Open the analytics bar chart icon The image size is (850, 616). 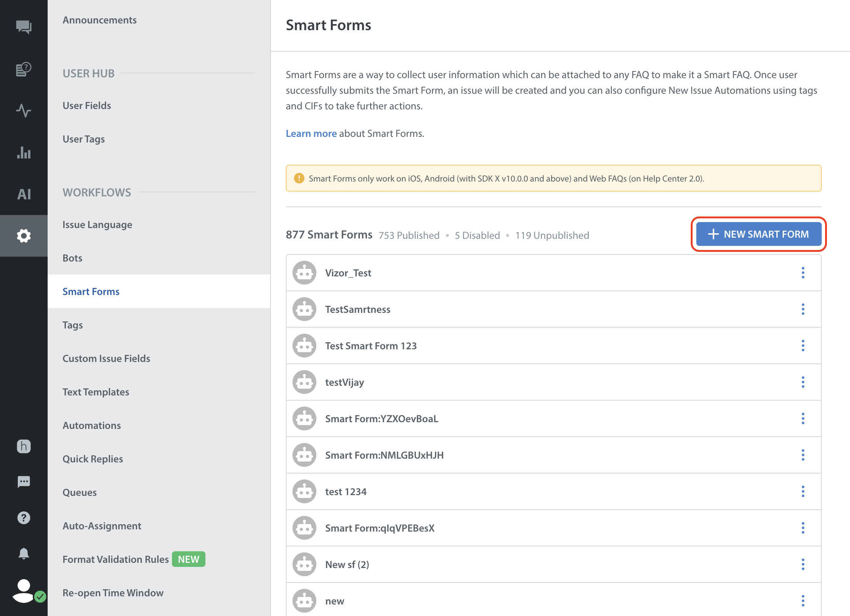click(x=23, y=153)
